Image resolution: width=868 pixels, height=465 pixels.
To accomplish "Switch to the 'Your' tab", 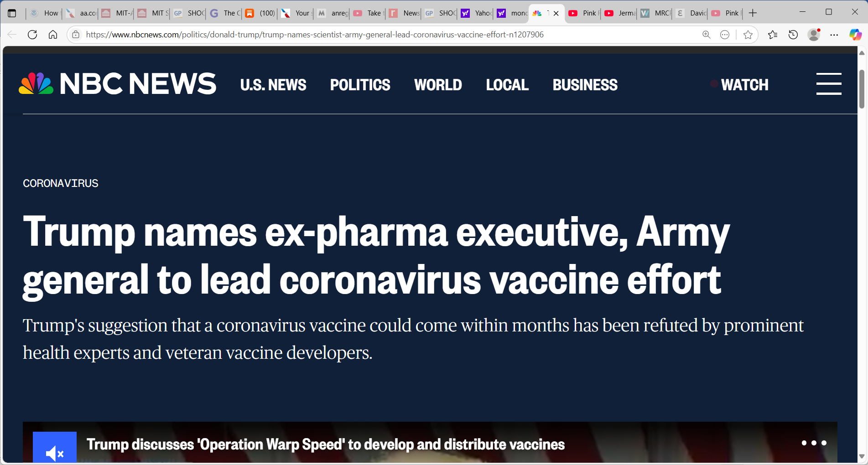I will (x=297, y=13).
